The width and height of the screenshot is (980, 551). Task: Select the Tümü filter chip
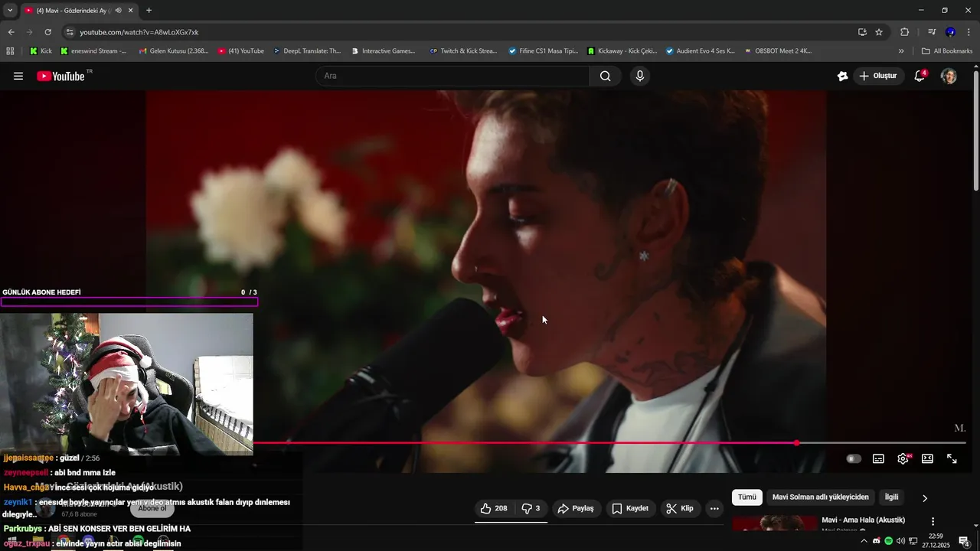point(747,497)
